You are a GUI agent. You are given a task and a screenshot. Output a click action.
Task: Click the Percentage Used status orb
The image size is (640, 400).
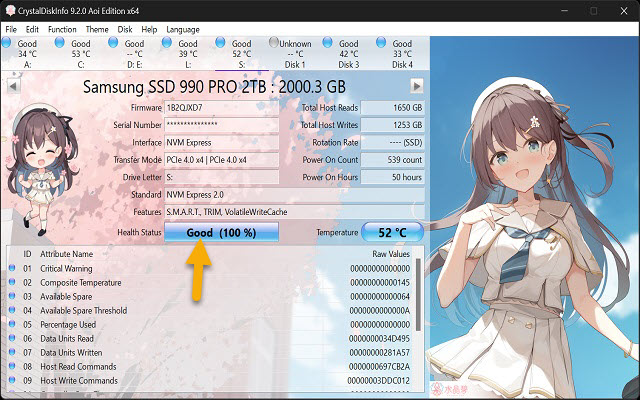pos(12,324)
